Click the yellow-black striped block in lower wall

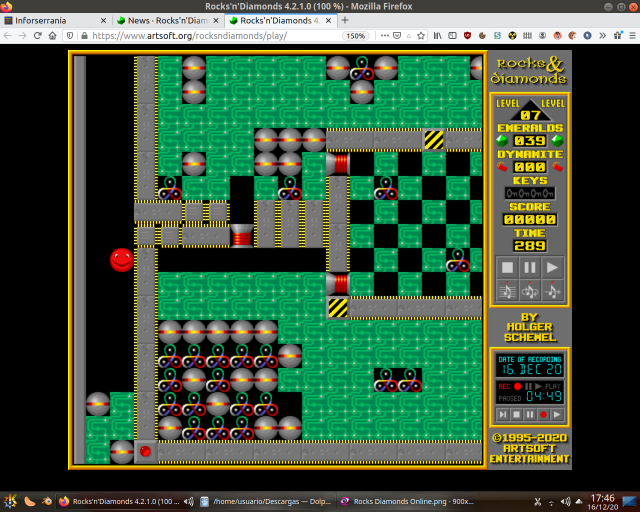pos(338,308)
